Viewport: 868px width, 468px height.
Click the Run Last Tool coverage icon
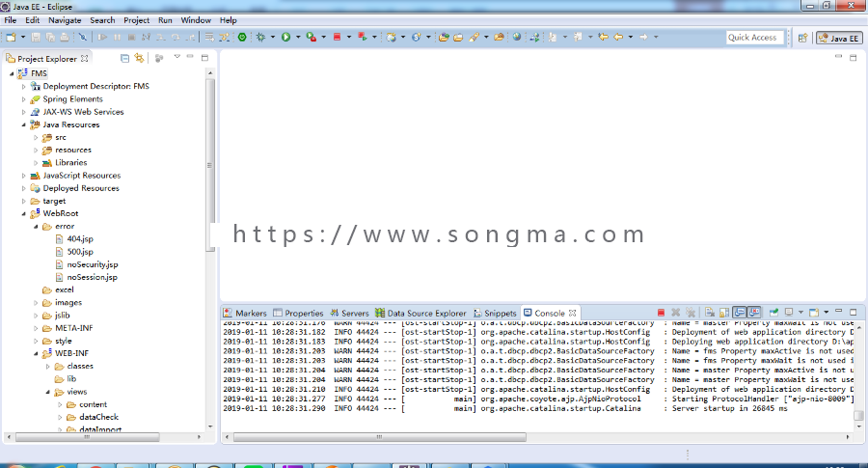(312, 37)
